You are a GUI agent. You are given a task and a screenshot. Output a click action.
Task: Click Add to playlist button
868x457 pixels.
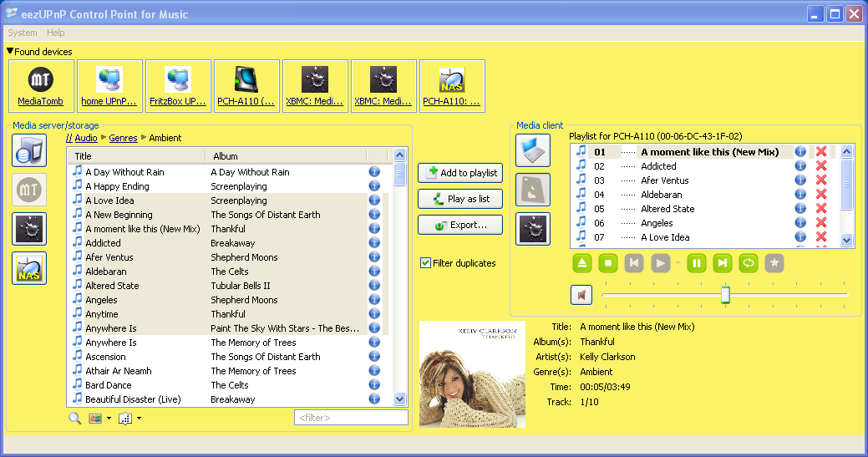[460, 173]
